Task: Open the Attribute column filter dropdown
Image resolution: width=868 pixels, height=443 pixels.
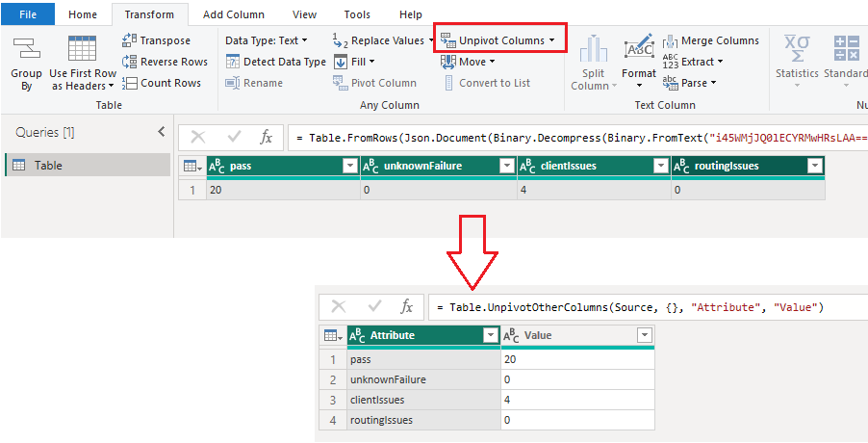Action: 491,335
